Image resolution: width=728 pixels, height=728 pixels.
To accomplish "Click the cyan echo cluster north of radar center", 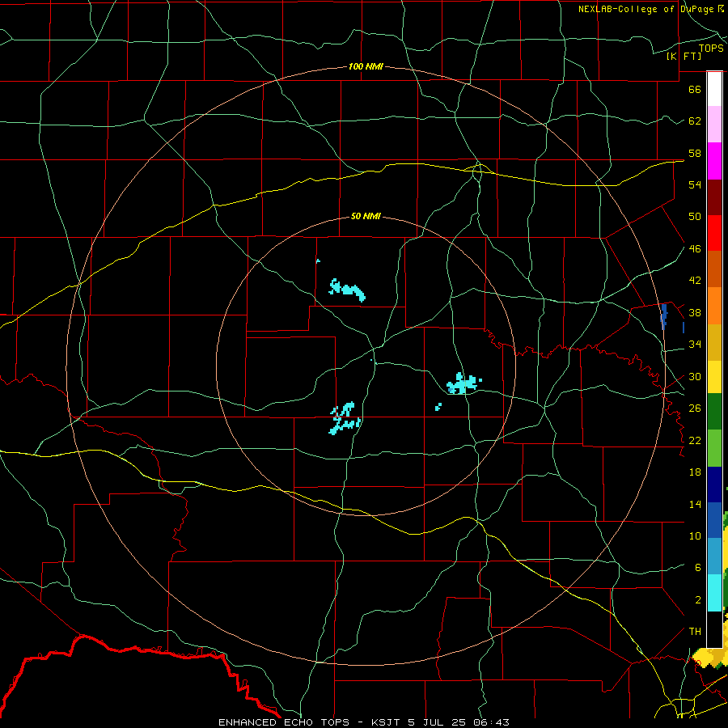I will point(347,290).
